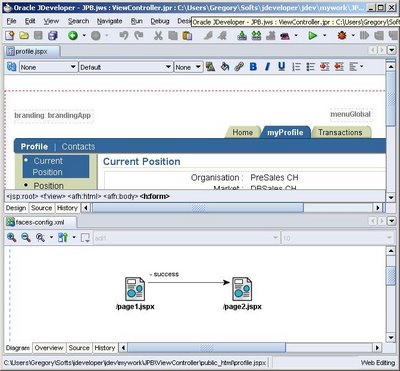Click the Contacts link in blue bar
The image size is (400, 371).
pyautogui.click(x=78, y=146)
